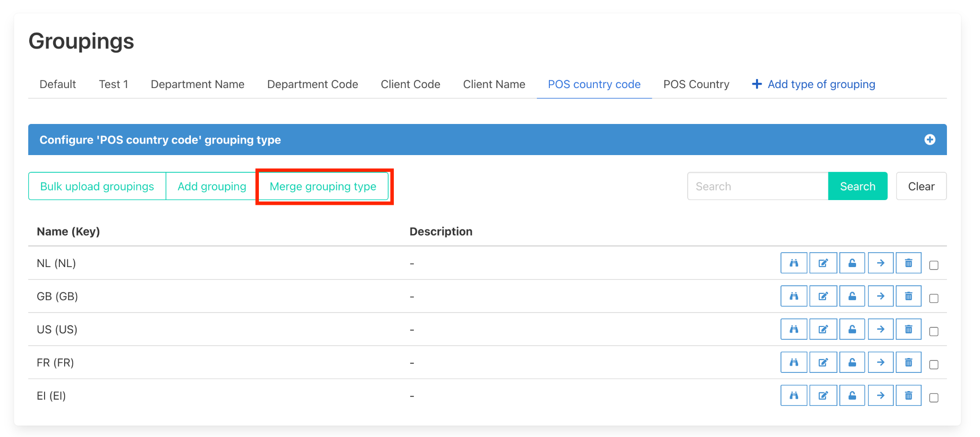The height and width of the screenshot is (437, 980).
Task: Edit the EI grouping with pencil icon
Action: [x=823, y=395]
